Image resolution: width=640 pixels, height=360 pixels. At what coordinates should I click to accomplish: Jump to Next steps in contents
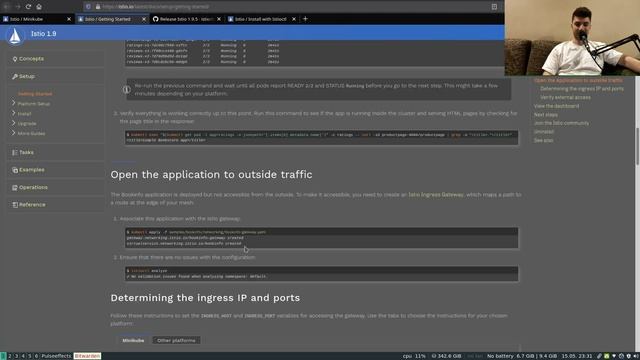click(x=545, y=115)
